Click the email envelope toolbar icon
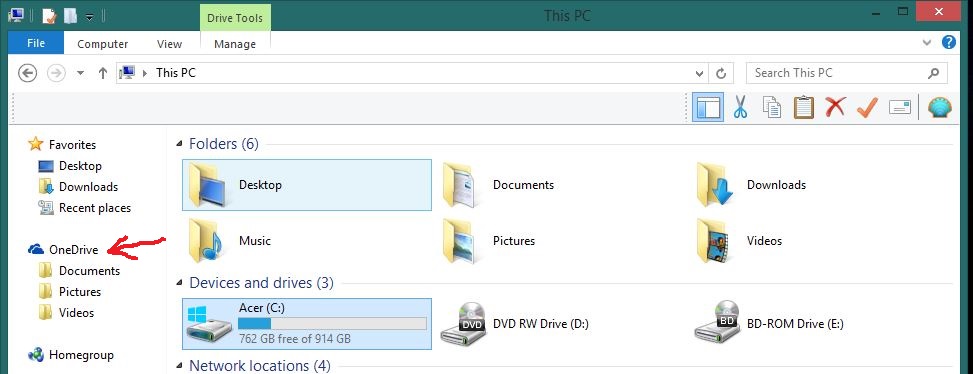 point(899,107)
